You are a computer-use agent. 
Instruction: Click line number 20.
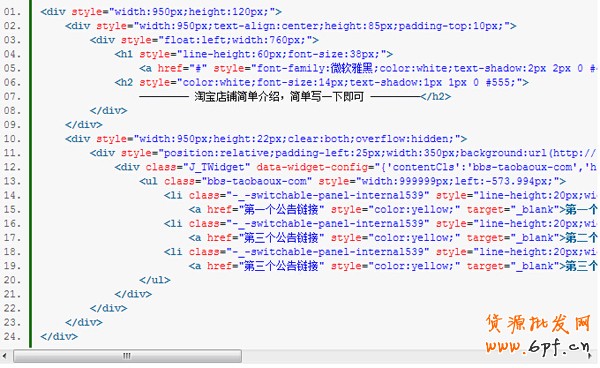(12, 280)
